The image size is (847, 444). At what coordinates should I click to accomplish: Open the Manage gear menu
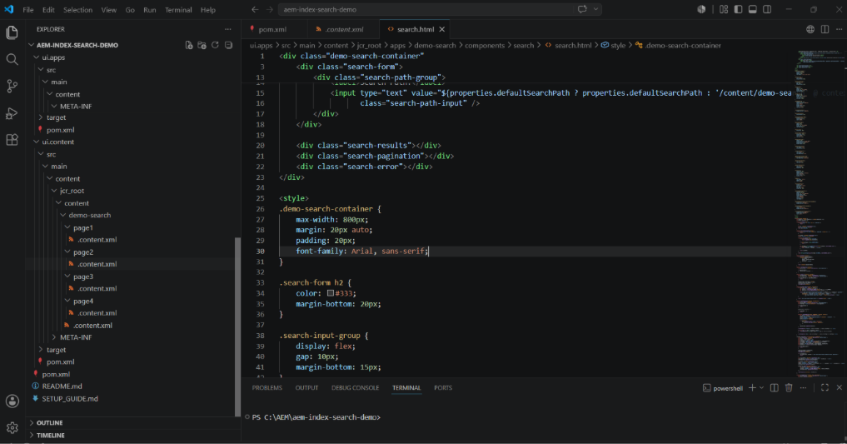(x=12, y=428)
